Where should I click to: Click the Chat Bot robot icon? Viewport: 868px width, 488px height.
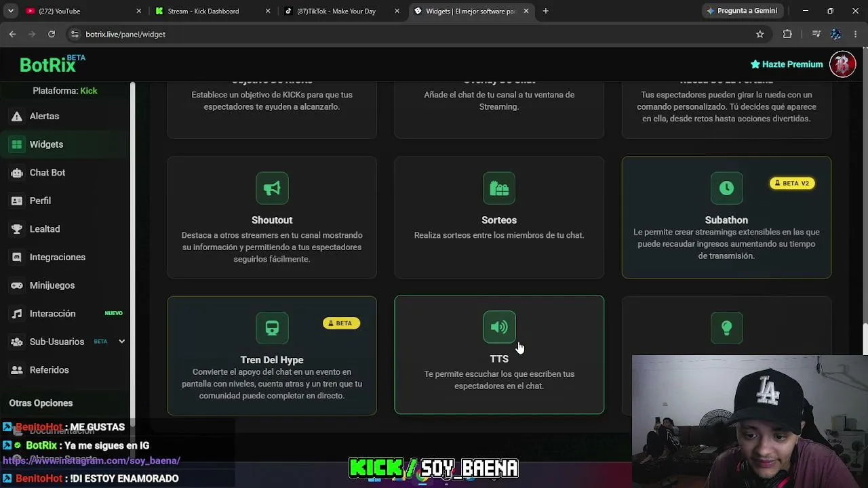point(17,173)
